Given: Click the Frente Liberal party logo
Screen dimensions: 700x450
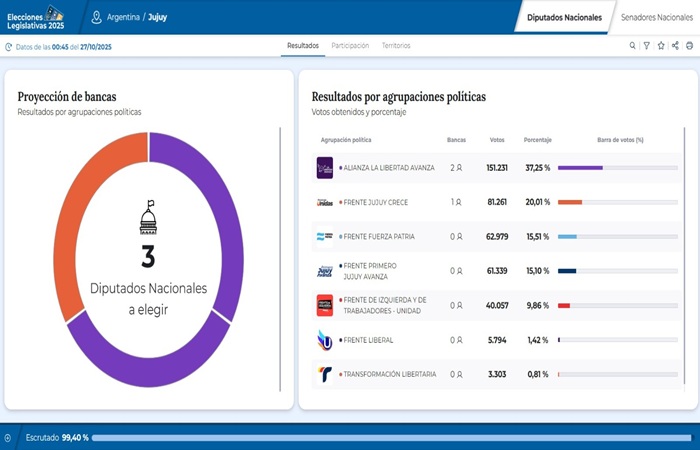Looking at the screenshot, I should pyautogui.click(x=326, y=340).
